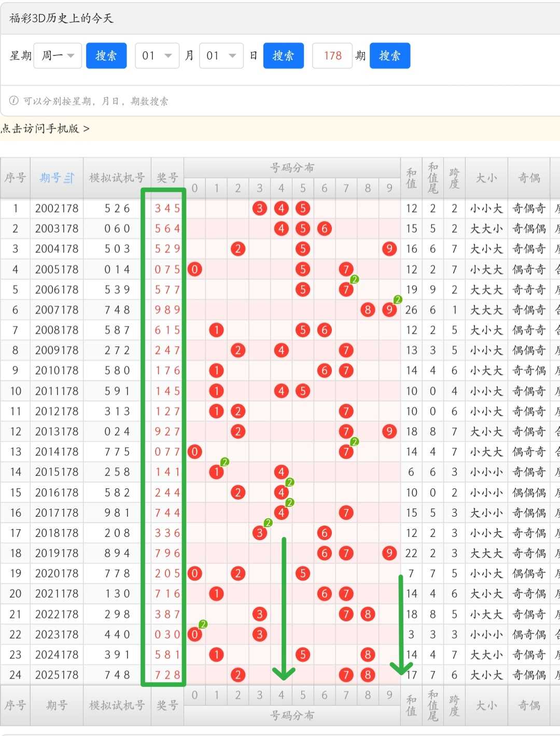Expand the day dropdown before 日
The image size is (560, 736).
click(x=221, y=55)
